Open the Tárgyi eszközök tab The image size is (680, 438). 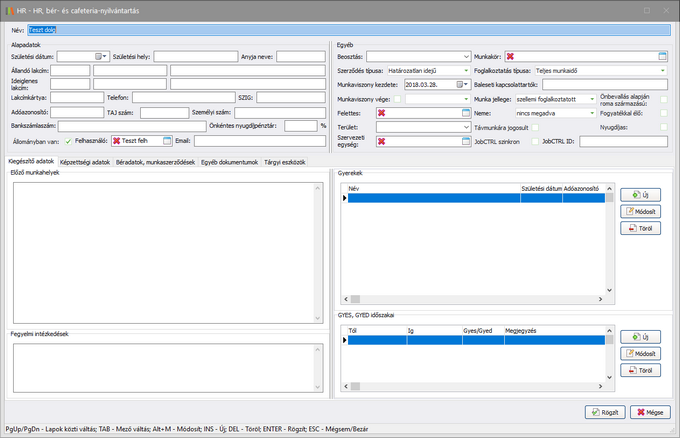tap(285, 161)
